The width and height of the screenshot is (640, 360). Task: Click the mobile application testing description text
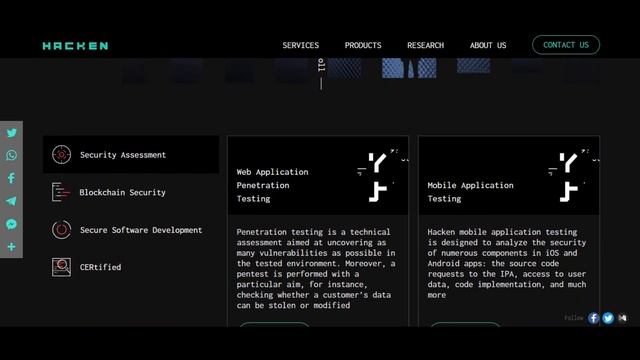click(x=507, y=263)
